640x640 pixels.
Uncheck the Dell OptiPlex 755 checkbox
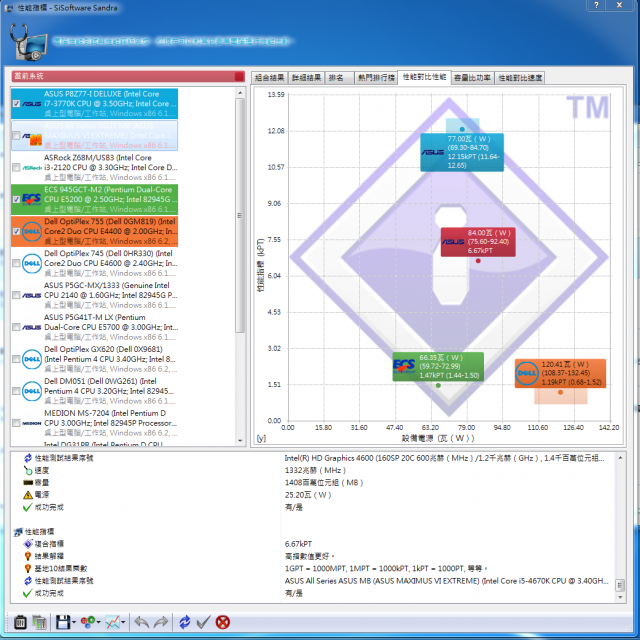point(16,231)
